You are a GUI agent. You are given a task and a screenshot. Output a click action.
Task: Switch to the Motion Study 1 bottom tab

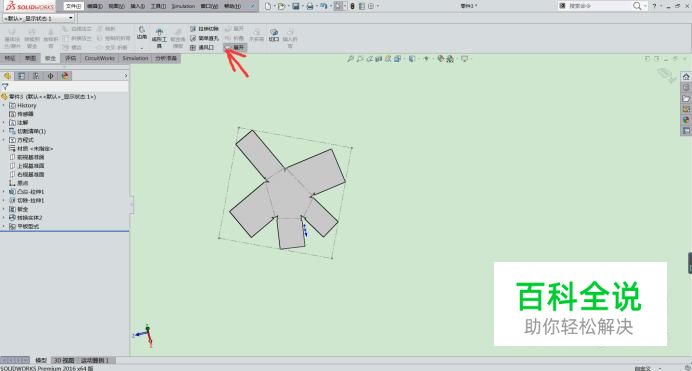tap(95, 360)
